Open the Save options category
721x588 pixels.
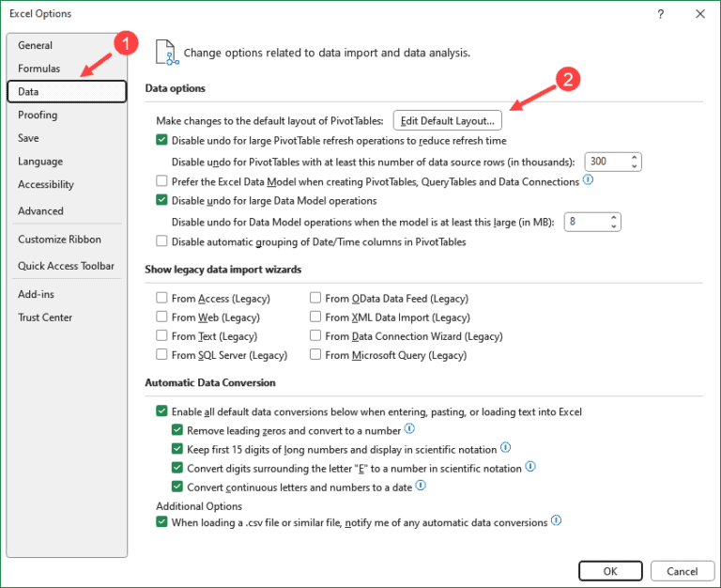(67, 138)
